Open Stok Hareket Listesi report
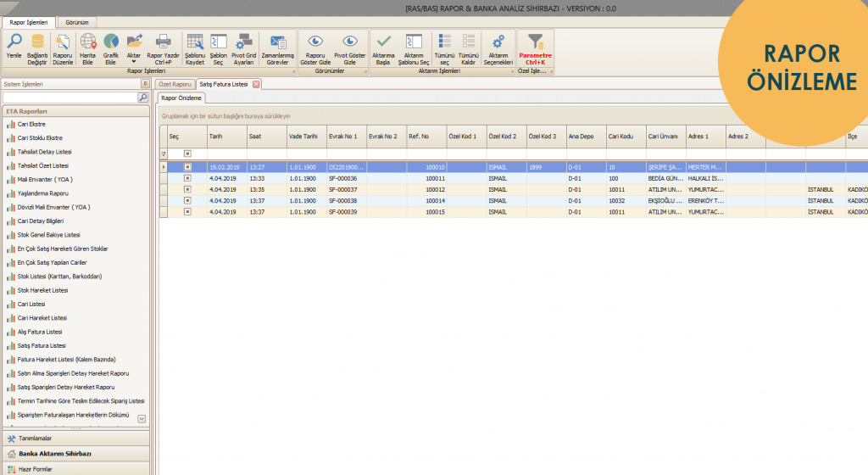The image size is (868, 475). tap(42, 290)
